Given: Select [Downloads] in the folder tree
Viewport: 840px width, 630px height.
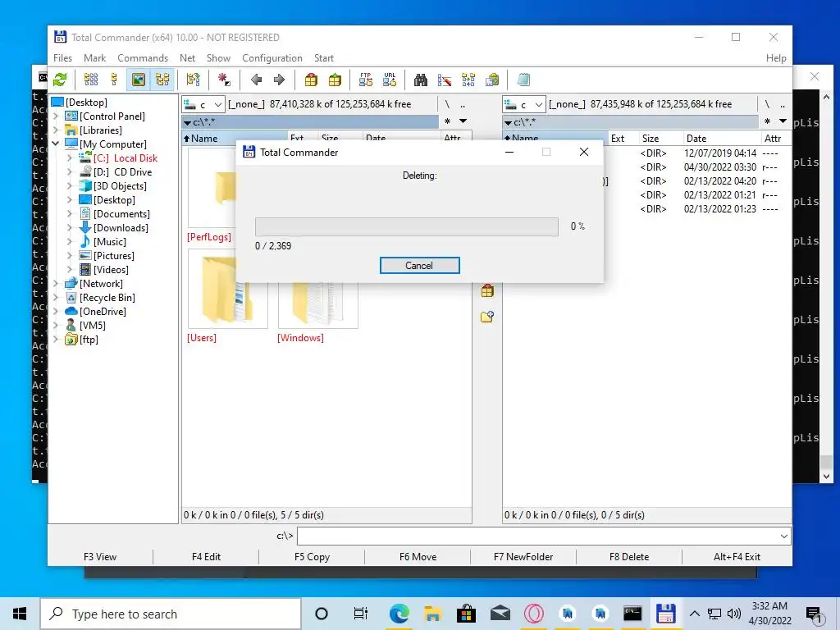Looking at the screenshot, I should coord(121,228).
